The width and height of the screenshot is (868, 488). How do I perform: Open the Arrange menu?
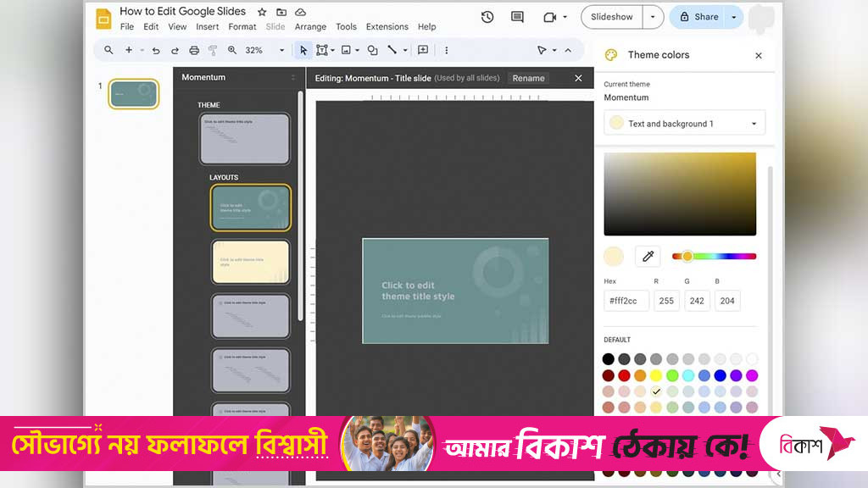coord(310,27)
